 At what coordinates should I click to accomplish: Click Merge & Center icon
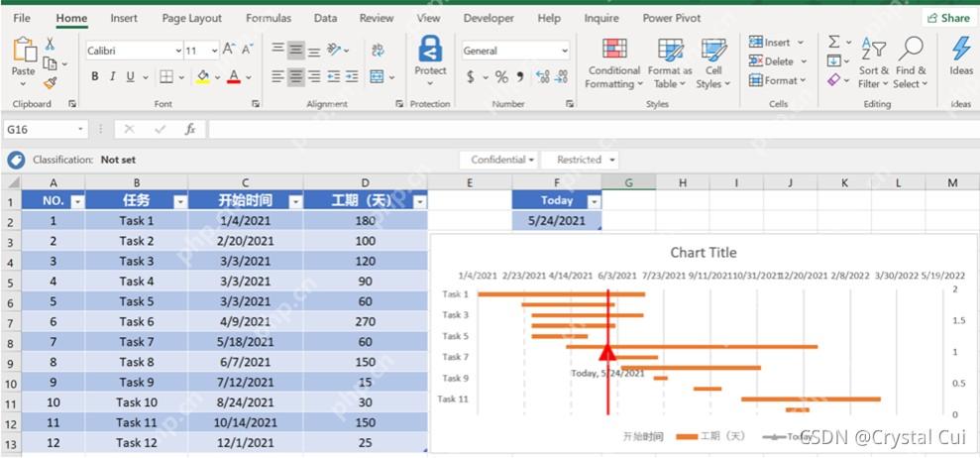point(377,77)
